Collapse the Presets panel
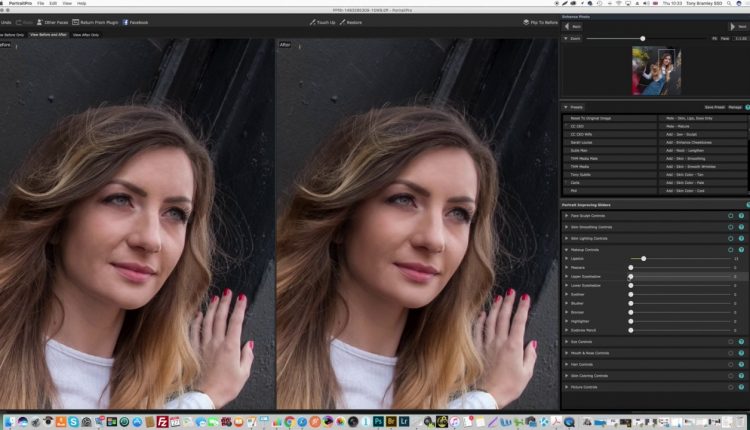 [566, 107]
